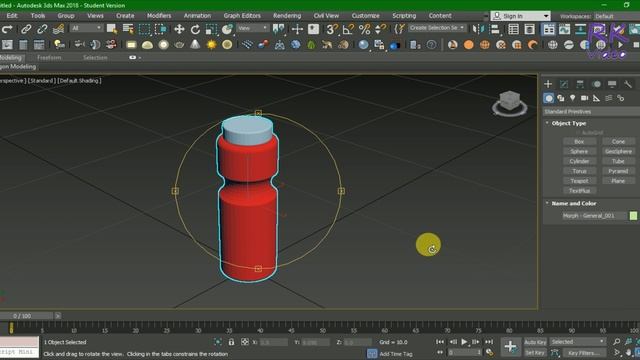Click the object color swatch
This screenshot has width=640, height=360.
633,216
